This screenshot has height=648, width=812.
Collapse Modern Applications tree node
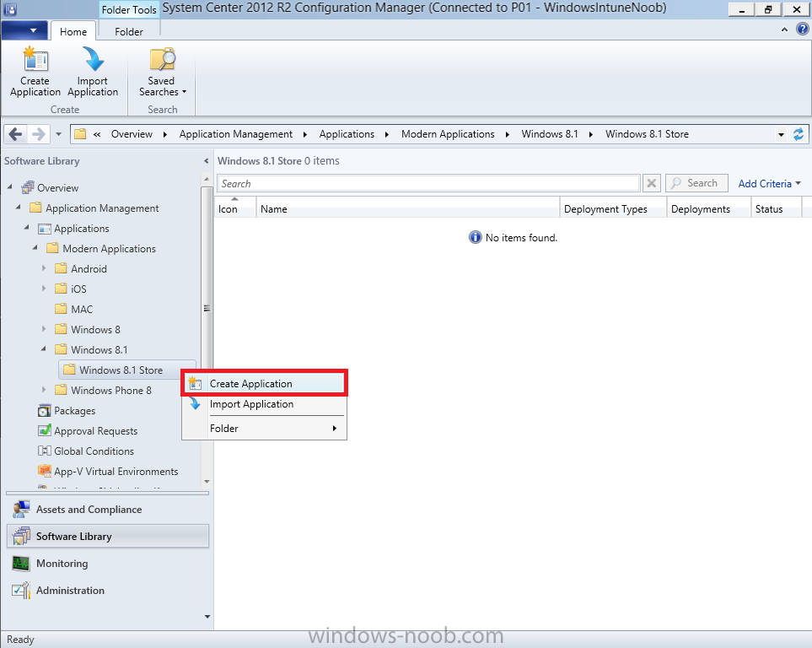click(35, 246)
